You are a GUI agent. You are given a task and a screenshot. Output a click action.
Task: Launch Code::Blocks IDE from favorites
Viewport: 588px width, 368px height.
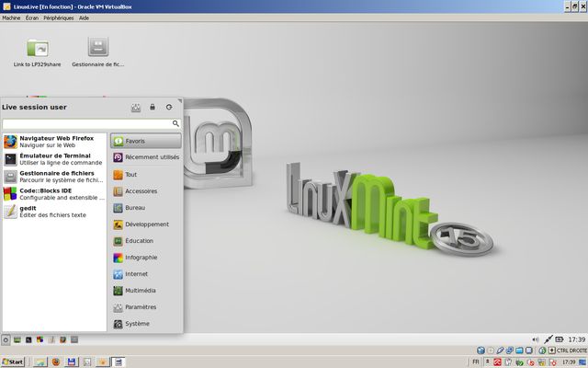[x=54, y=194]
